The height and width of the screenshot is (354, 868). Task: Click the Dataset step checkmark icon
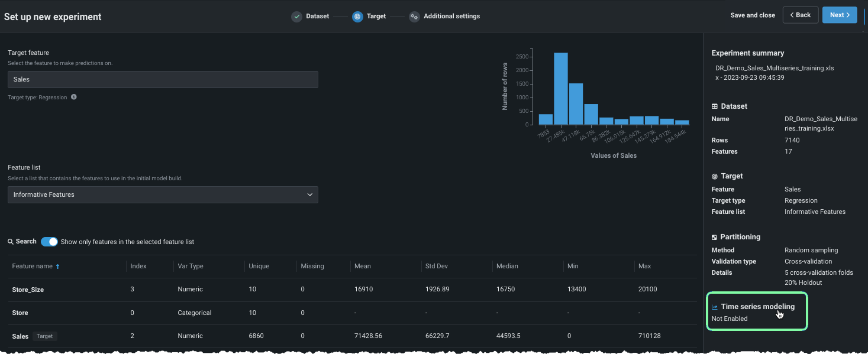(x=296, y=17)
